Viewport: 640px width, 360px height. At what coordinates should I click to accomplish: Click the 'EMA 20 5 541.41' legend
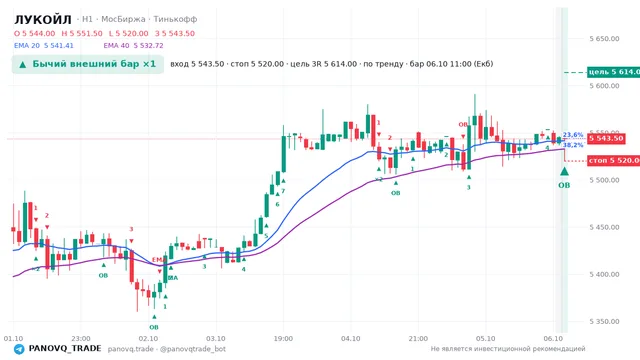[x=44, y=46]
